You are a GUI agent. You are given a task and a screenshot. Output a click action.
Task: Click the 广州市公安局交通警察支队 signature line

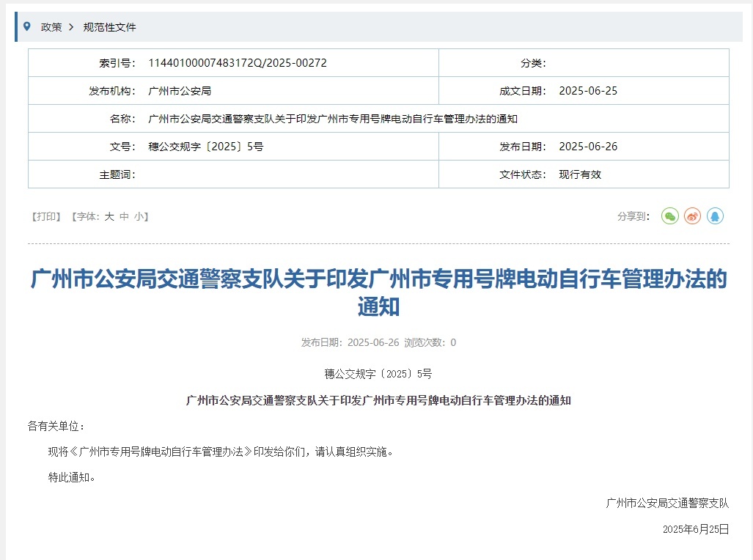[667, 503]
